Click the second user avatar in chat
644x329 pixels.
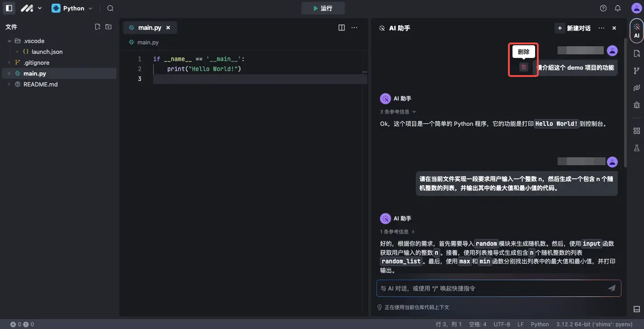tap(612, 162)
